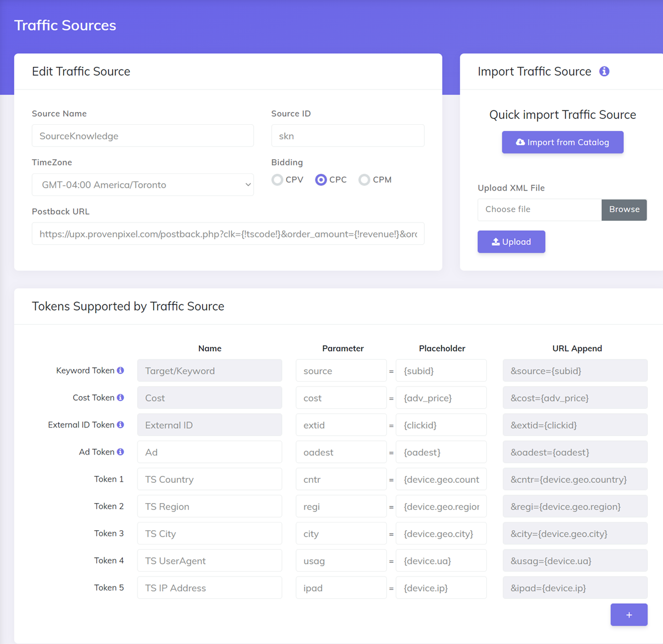663x644 pixels.
Task: Click the Upload button
Action: [x=511, y=241]
